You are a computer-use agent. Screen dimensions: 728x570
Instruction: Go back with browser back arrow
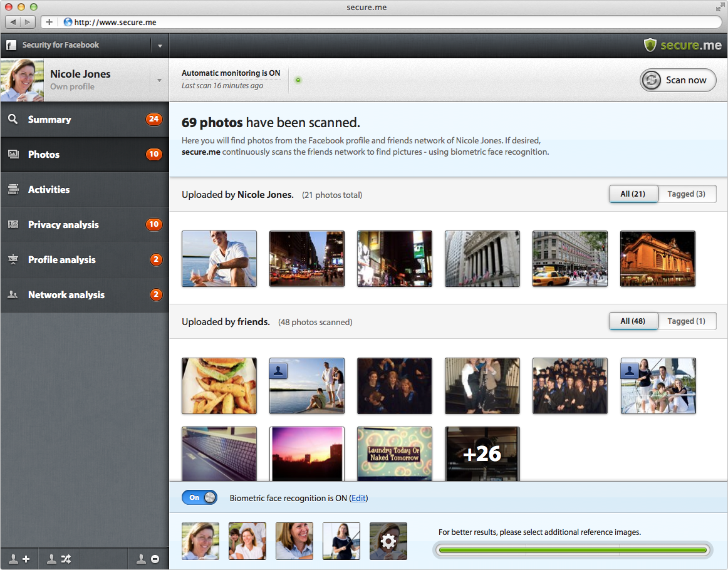13,22
